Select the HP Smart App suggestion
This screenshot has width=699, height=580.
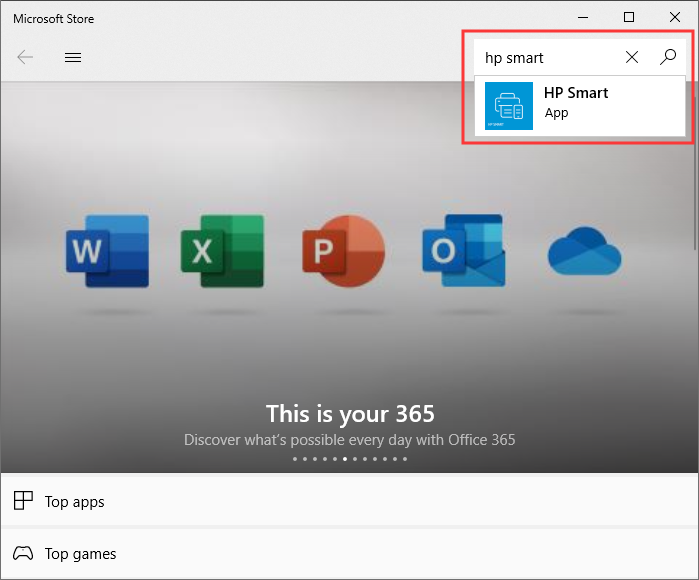pyautogui.click(x=580, y=106)
